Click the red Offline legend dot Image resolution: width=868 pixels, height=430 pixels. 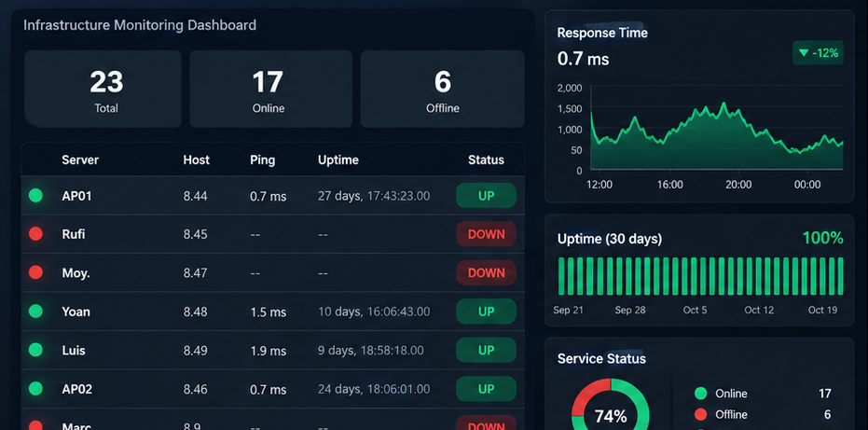[701, 414]
